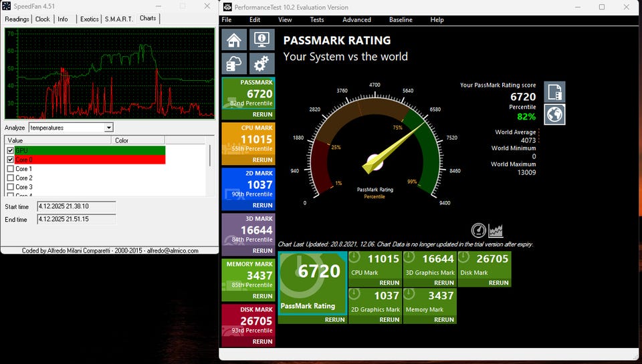Screen dimensions: 642x364
Task: Switch to the SpeedFan Exotics tab
Action: coord(89,19)
